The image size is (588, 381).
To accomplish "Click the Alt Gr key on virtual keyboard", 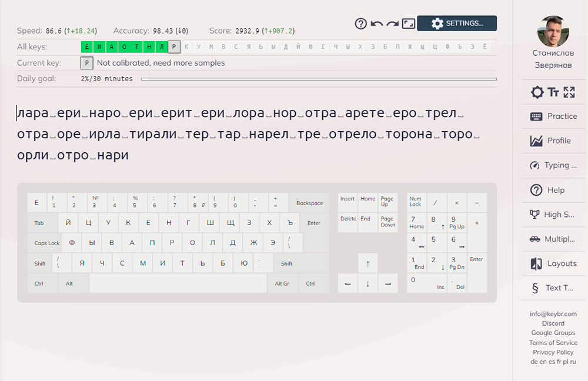I will pyautogui.click(x=282, y=283).
